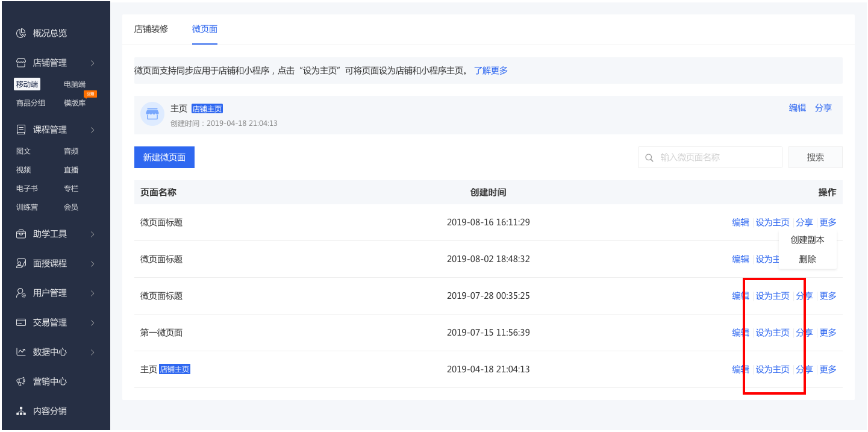Screen dimensions: 868x432
Task: Open the 用户管理 user icon
Action: (21, 293)
